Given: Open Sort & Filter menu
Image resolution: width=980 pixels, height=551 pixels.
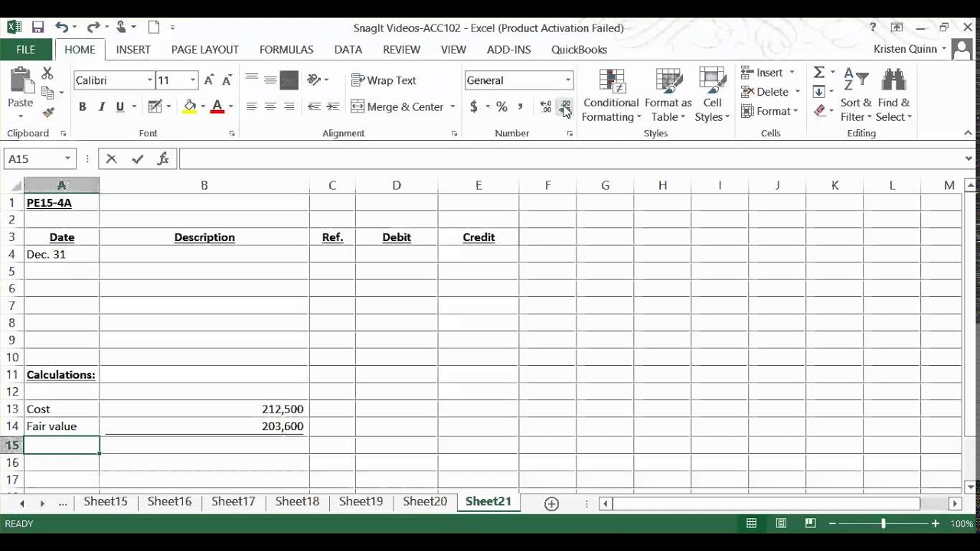Looking at the screenshot, I should click(856, 96).
